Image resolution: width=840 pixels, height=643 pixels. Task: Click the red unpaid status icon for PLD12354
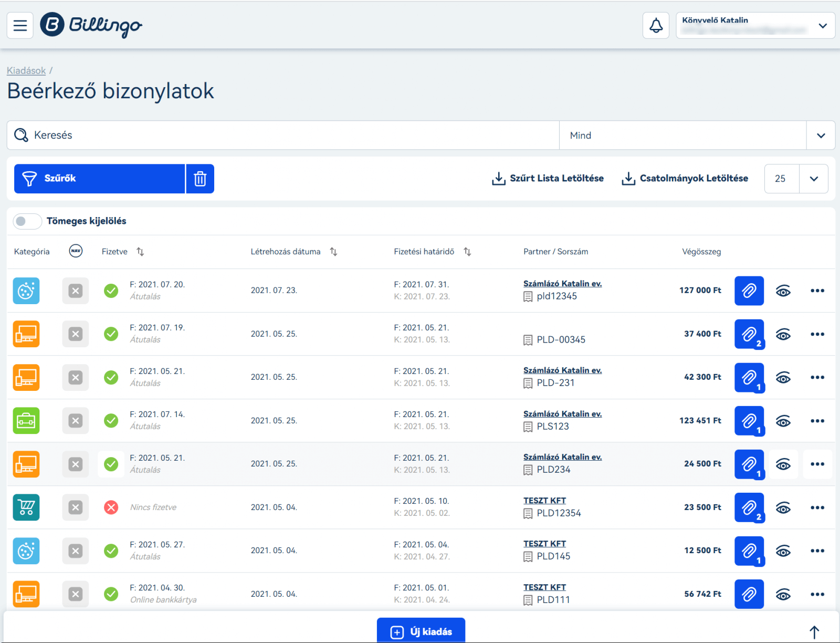click(x=111, y=507)
